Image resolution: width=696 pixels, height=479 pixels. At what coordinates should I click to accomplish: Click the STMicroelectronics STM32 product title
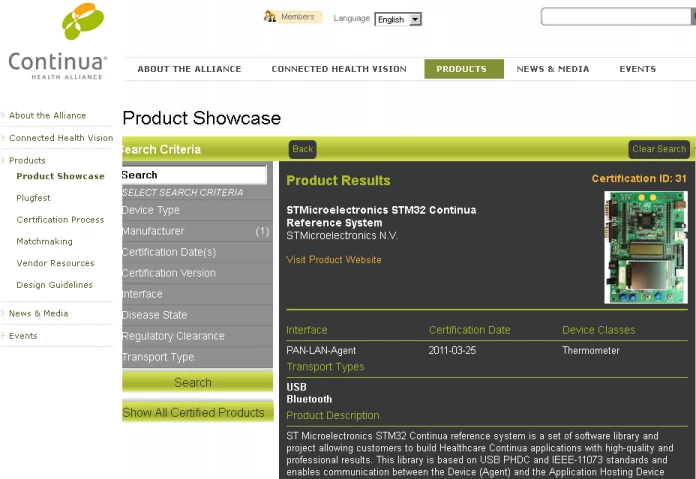[381, 216]
